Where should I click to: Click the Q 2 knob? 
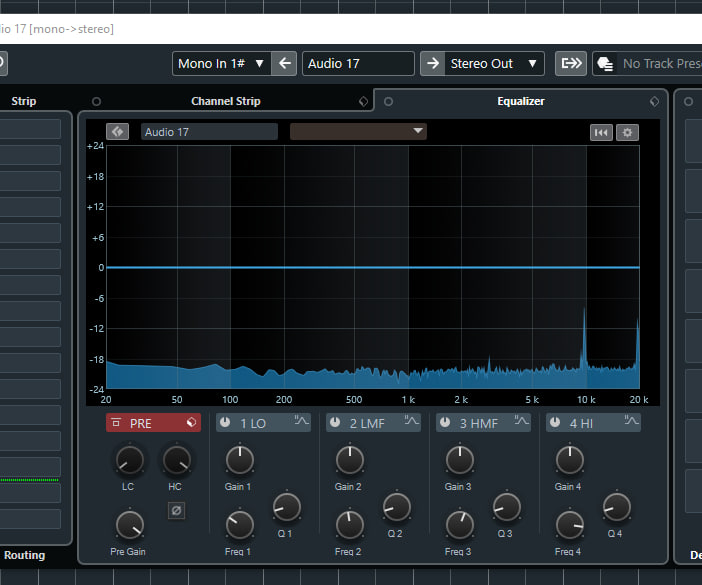[397, 507]
